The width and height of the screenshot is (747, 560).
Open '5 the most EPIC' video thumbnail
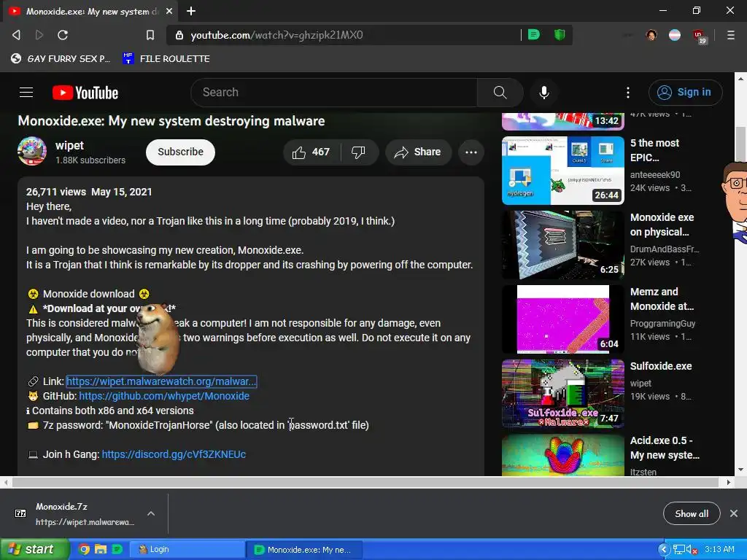(x=563, y=171)
